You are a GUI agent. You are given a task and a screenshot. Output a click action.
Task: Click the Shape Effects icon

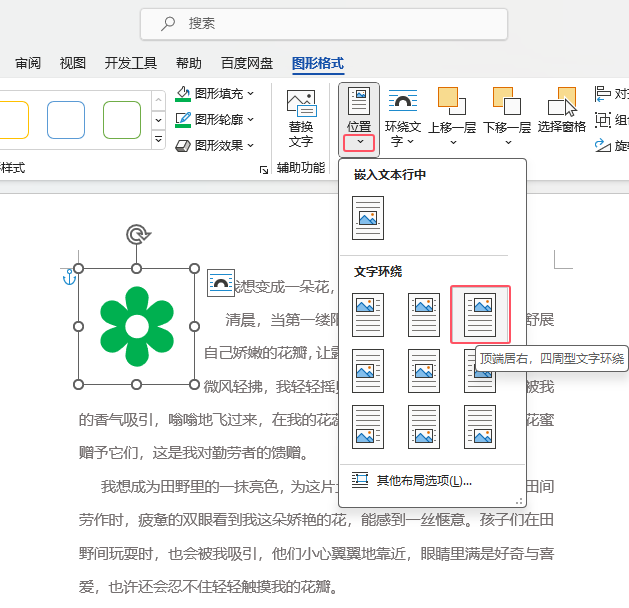click(x=183, y=146)
